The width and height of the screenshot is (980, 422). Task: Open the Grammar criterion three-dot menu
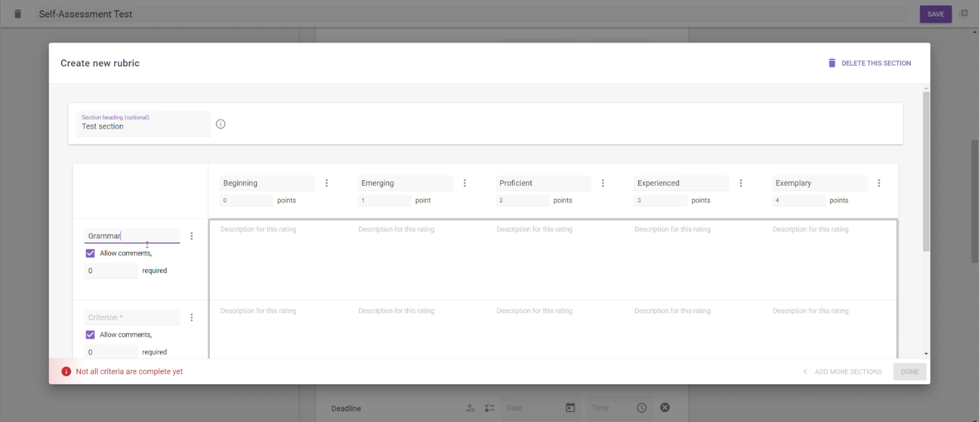click(192, 236)
